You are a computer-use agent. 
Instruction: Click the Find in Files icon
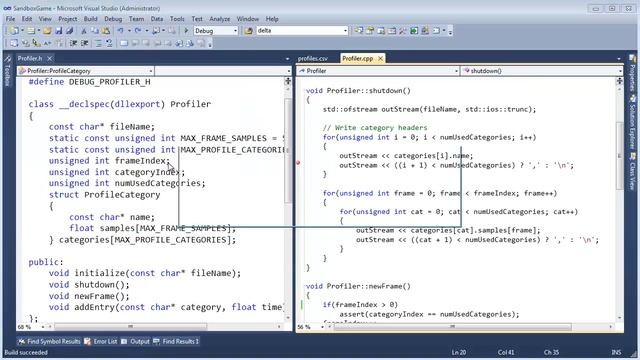(249, 31)
